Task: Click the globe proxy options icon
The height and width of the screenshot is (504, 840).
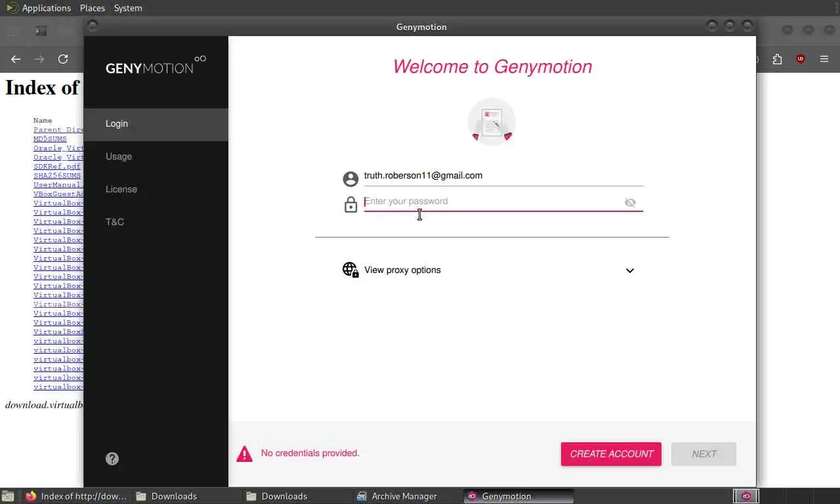Action: 350,270
